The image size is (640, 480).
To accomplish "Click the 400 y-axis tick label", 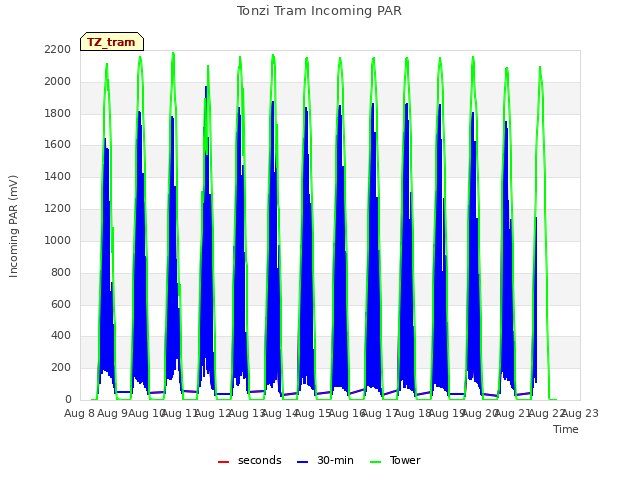I will point(61,336).
